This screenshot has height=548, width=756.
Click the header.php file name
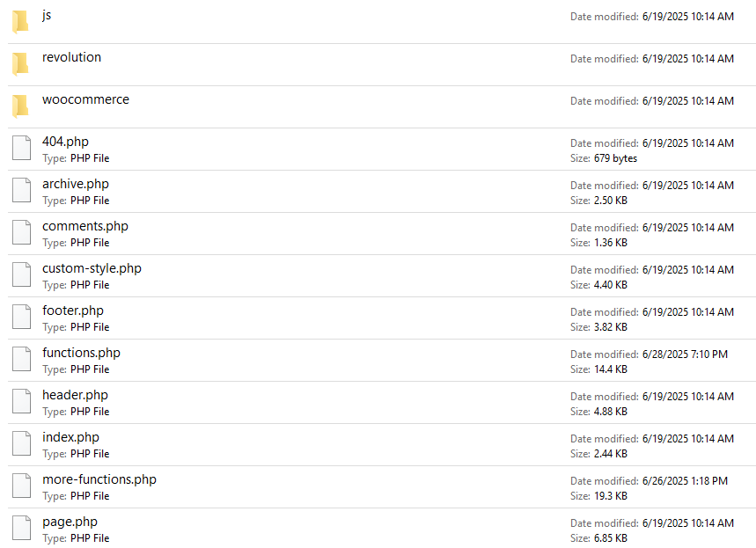[75, 395]
